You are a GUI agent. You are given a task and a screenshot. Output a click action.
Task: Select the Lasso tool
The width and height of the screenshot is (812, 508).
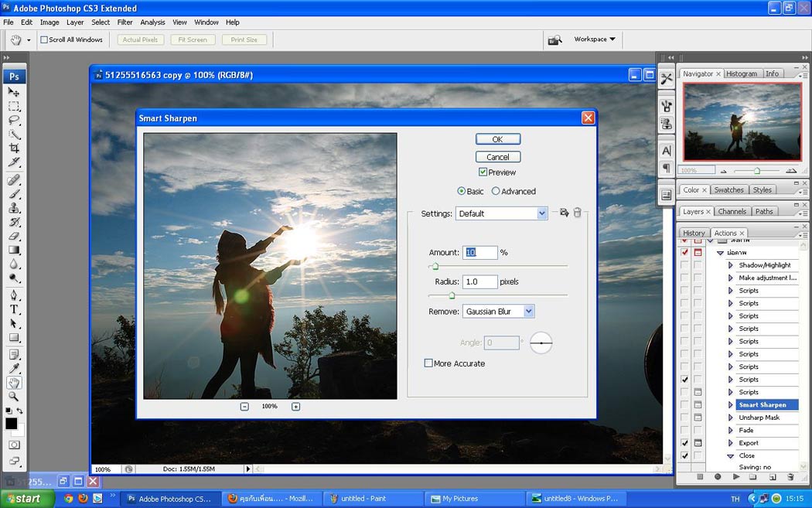pyautogui.click(x=14, y=121)
